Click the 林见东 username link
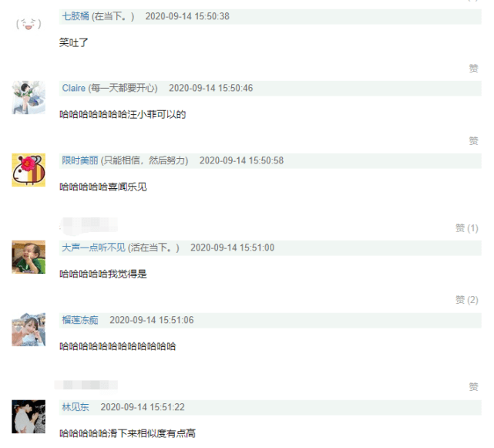The height and width of the screenshot is (448, 494). [76, 407]
